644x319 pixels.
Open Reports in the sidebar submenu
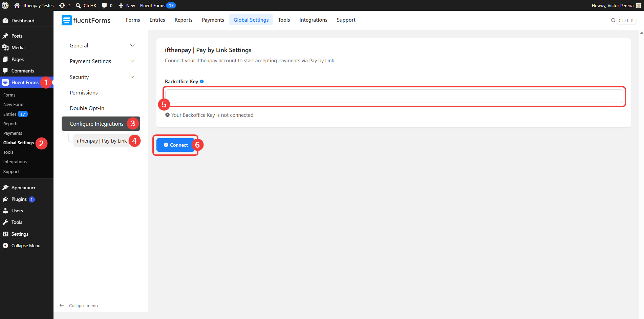tap(11, 124)
